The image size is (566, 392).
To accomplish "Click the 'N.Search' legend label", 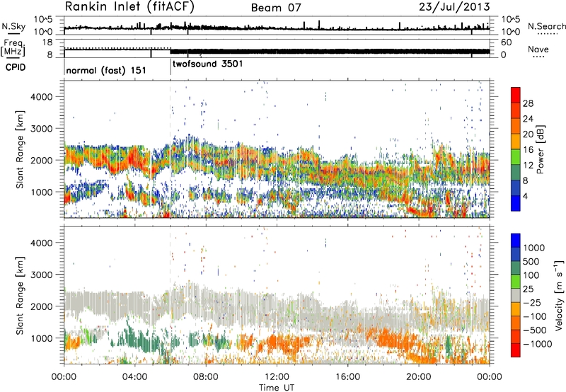I will coord(546,26).
